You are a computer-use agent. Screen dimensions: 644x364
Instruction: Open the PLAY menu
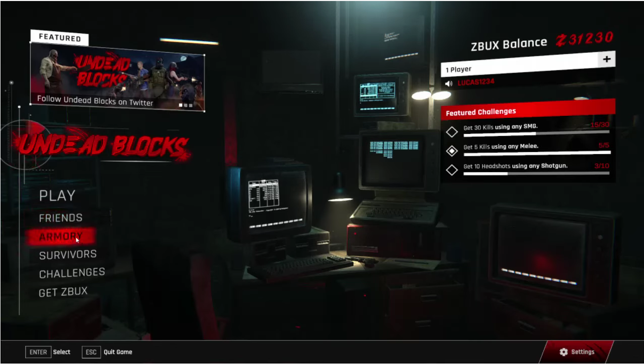tap(57, 195)
